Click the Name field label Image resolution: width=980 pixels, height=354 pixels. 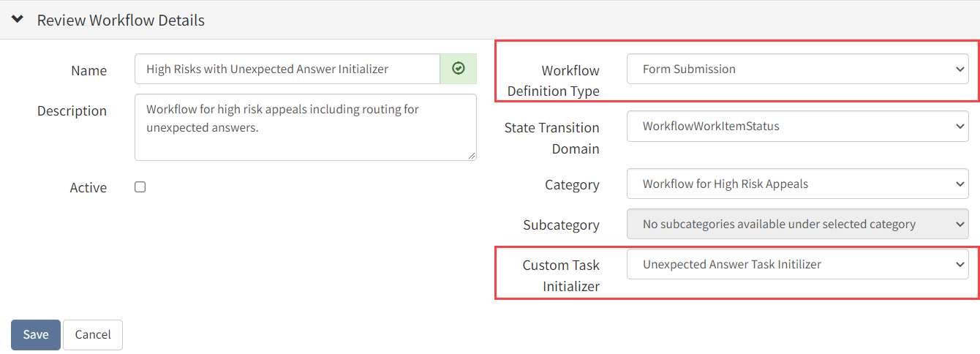(89, 71)
